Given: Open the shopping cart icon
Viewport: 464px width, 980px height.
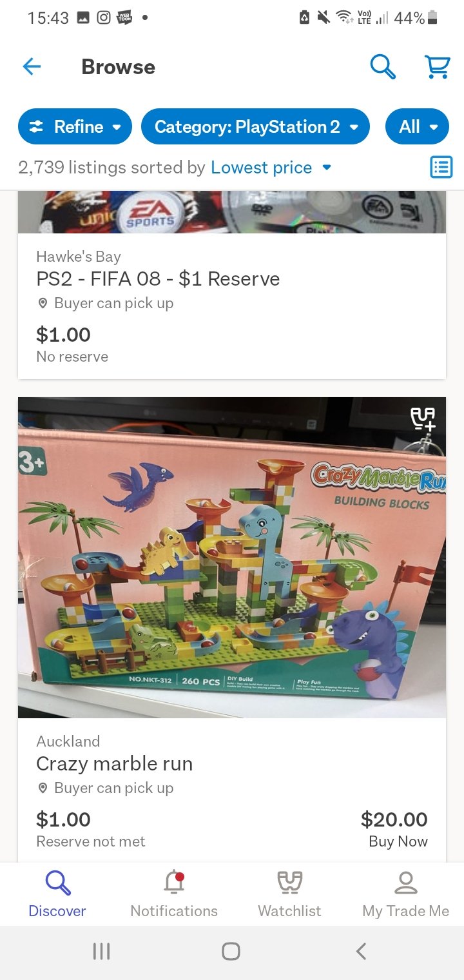Looking at the screenshot, I should [x=438, y=66].
